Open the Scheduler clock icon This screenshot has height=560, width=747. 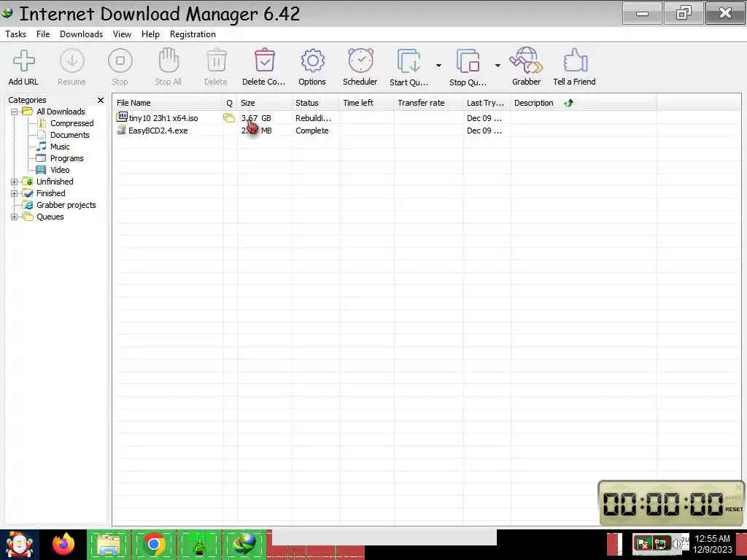[x=360, y=61]
